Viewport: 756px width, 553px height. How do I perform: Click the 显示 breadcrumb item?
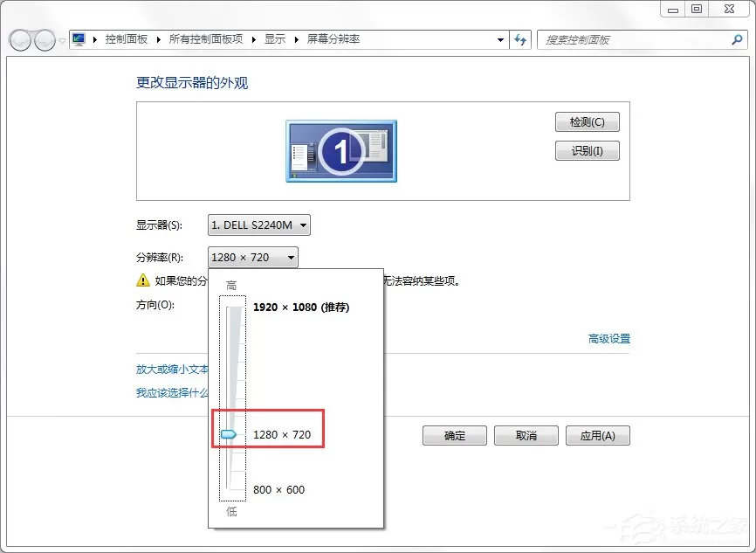275,39
